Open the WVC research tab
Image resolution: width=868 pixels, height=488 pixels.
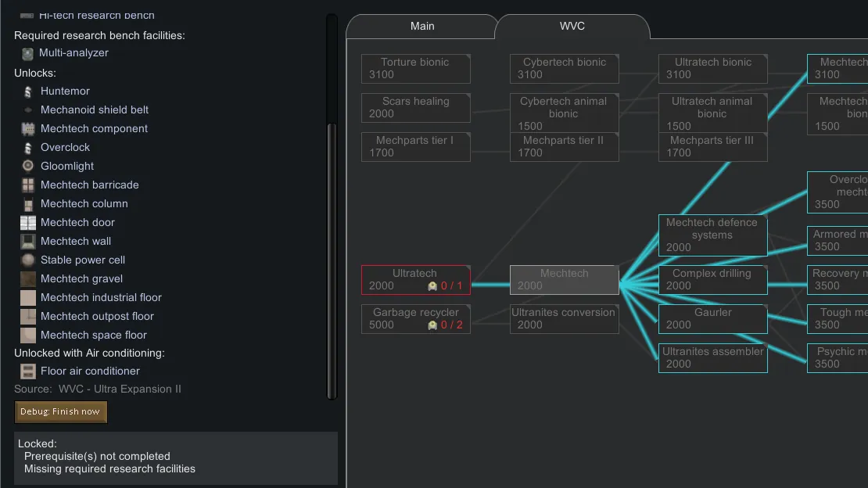[572, 27]
